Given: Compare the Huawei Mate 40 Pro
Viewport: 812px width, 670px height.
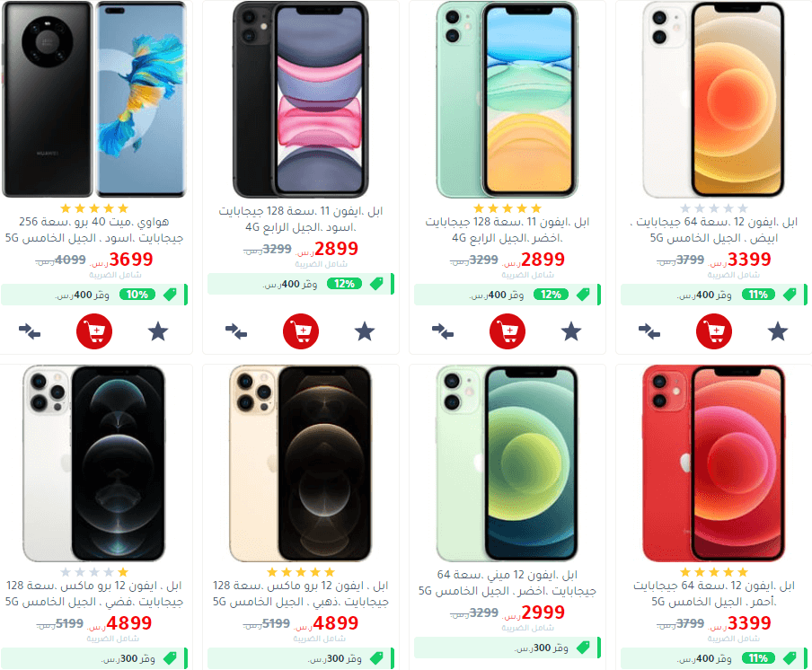Looking at the screenshot, I should (30, 331).
